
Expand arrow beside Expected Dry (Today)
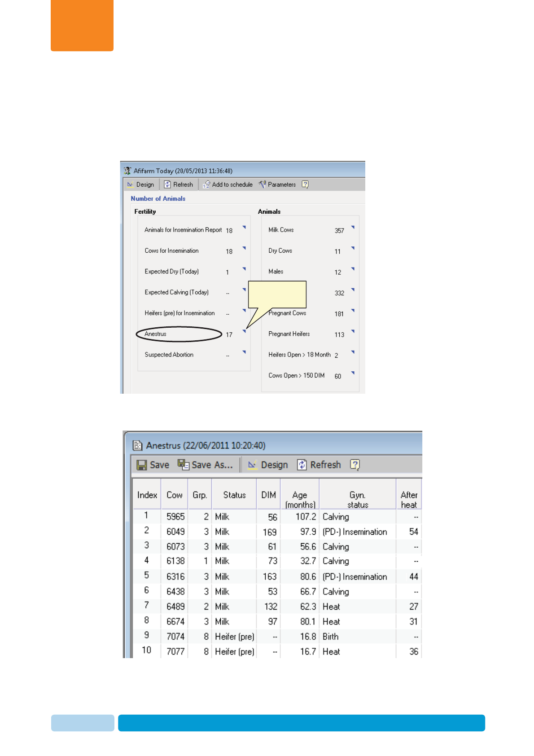[x=244, y=269]
